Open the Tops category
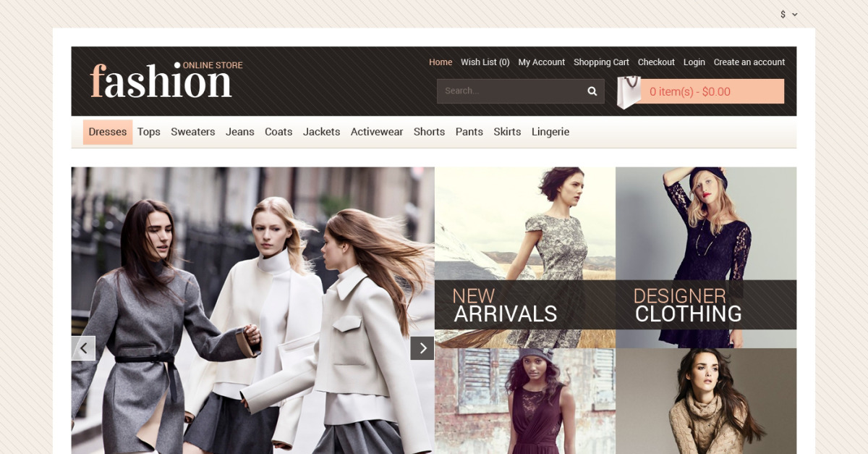This screenshot has width=868, height=454. [x=149, y=132]
